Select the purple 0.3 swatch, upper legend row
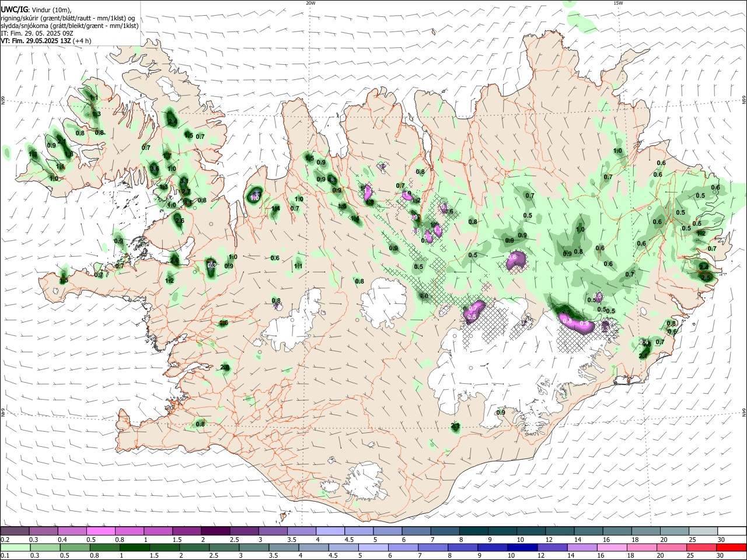The image size is (747, 560). click(43, 531)
